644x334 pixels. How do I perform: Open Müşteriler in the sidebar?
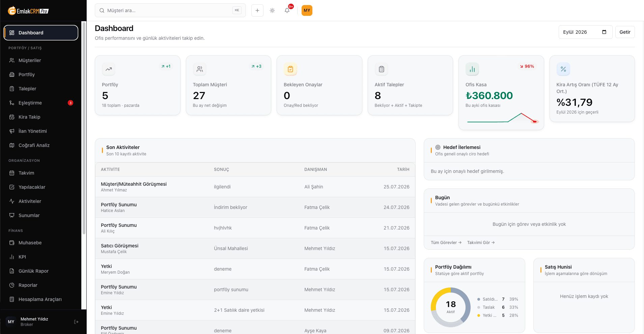pyautogui.click(x=41, y=60)
